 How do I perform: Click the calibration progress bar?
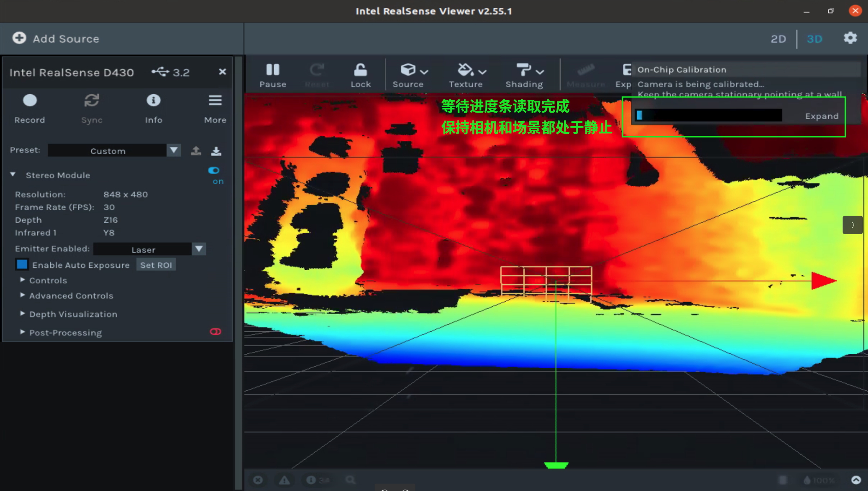708,115
